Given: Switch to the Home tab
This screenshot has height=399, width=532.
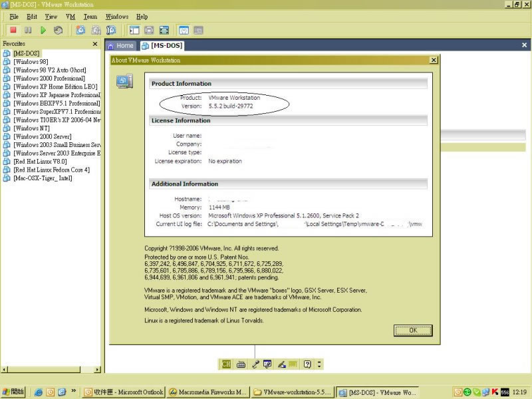Looking at the screenshot, I should click(x=120, y=45).
